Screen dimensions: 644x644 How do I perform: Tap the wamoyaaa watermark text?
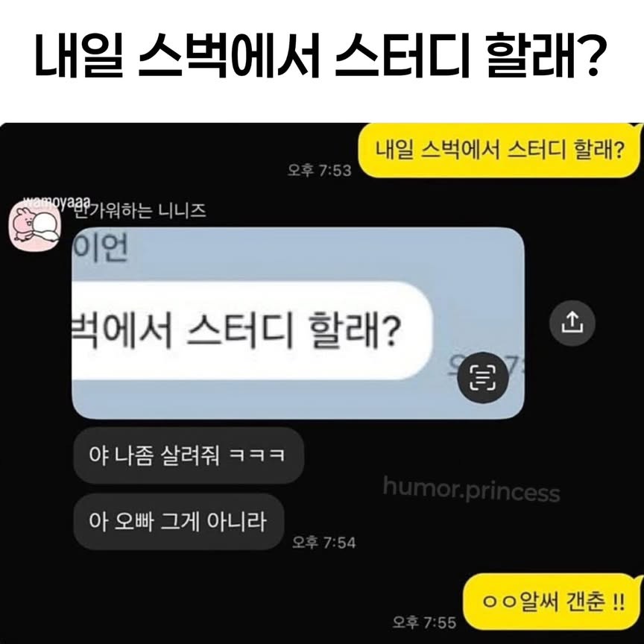[x=56, y=202]
